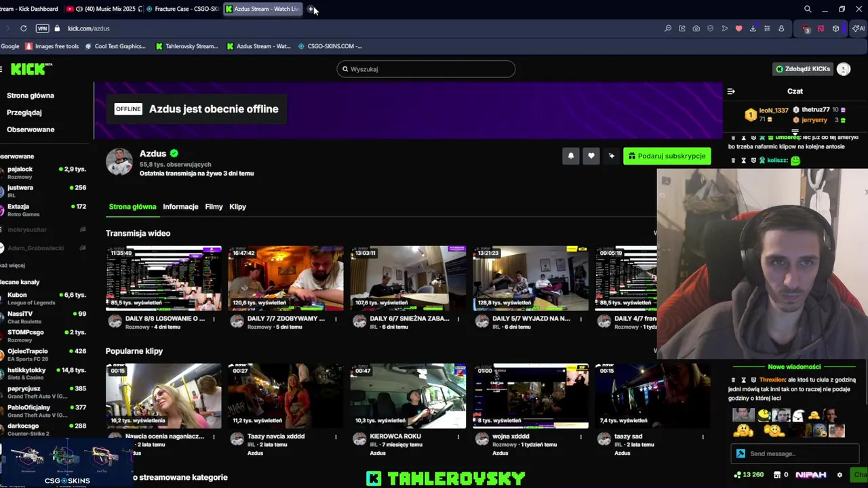Viewport: 868px width, 488px height.
Task: Open options for Taazy navcia xdddd clip
Action: [336, 437]
